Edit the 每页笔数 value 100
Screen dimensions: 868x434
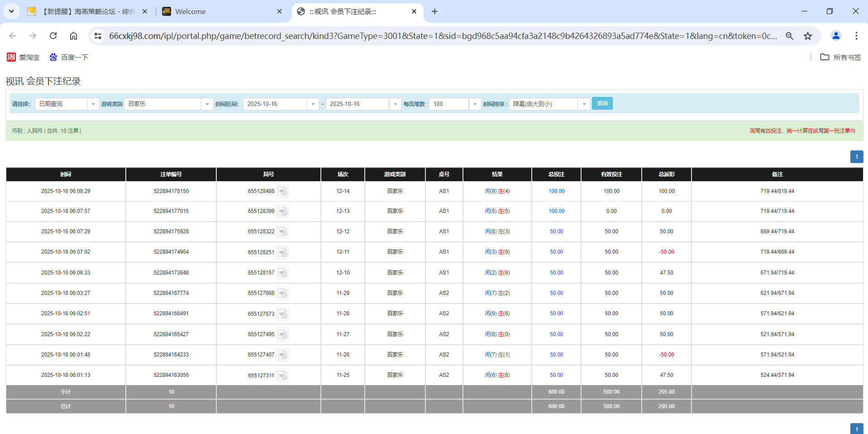tap(449, 104)
